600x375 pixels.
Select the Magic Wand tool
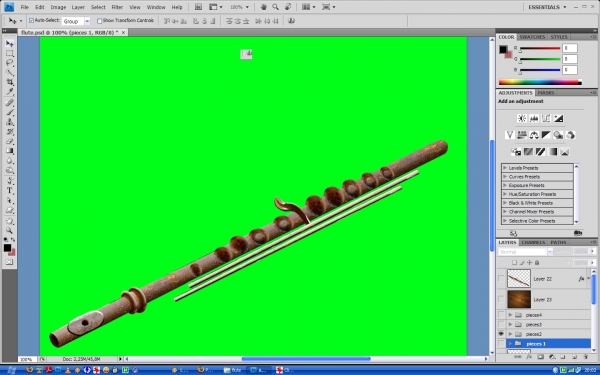(9, 72)
